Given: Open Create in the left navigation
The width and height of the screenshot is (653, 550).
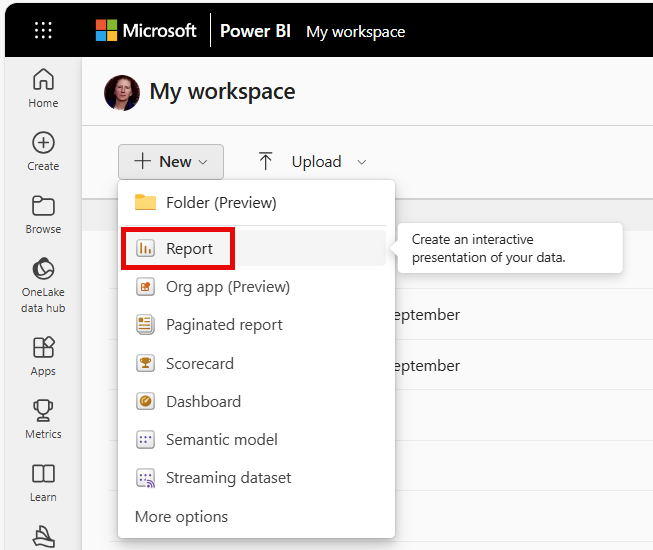Looking at the screenshot, I should [x=43, y=152].
